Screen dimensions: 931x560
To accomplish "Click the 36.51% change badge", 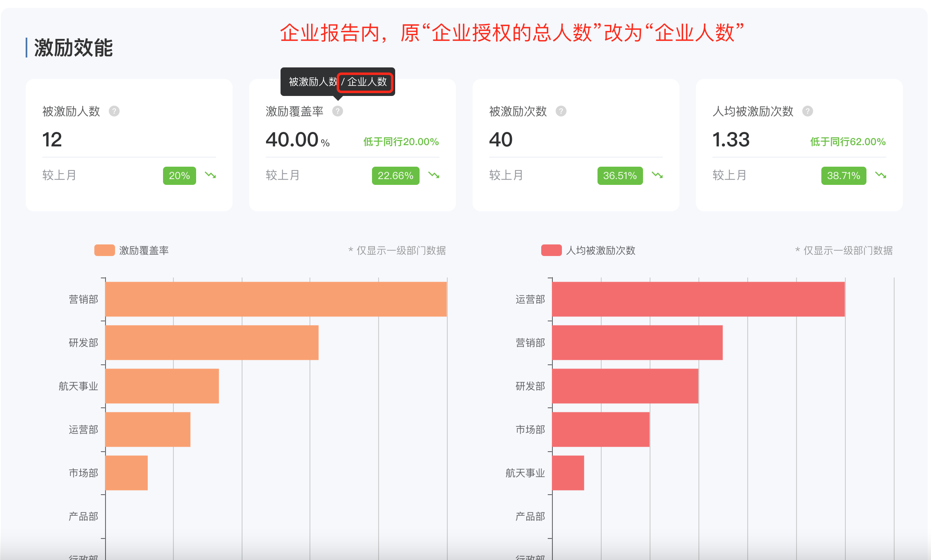I will [x=620, y=176].
